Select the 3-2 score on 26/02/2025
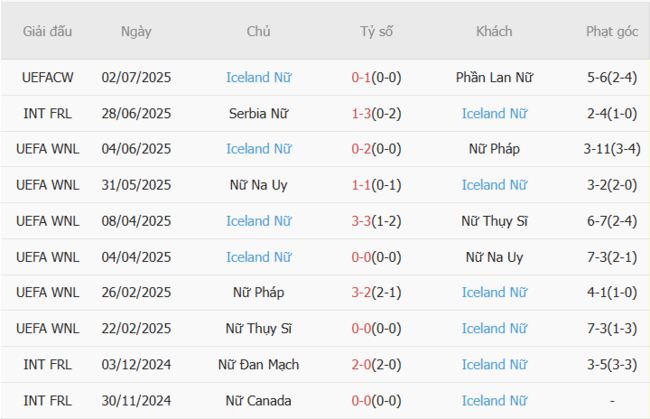This screenshot has height=419, width=650. [x=362, y=293]
